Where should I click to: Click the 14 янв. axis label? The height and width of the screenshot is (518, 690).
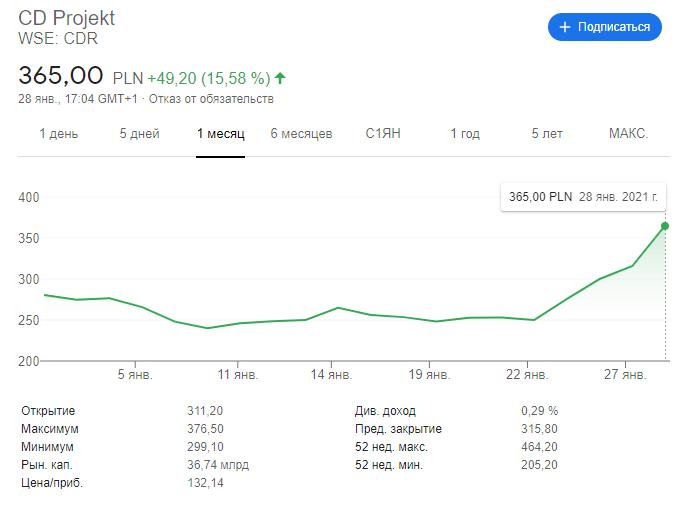(331, 375)
